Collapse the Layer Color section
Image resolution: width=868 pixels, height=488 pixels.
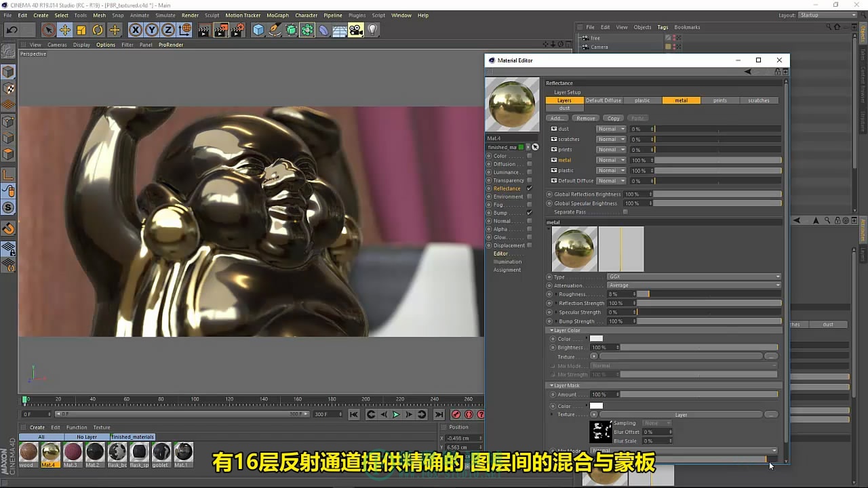click(x=552, y=330)
